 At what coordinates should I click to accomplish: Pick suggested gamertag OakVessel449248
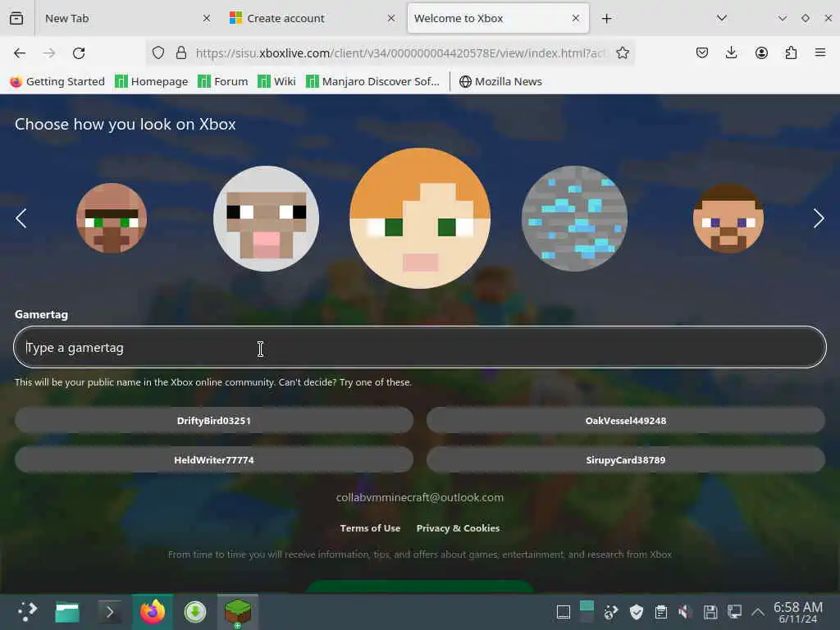tap(626, 421)
